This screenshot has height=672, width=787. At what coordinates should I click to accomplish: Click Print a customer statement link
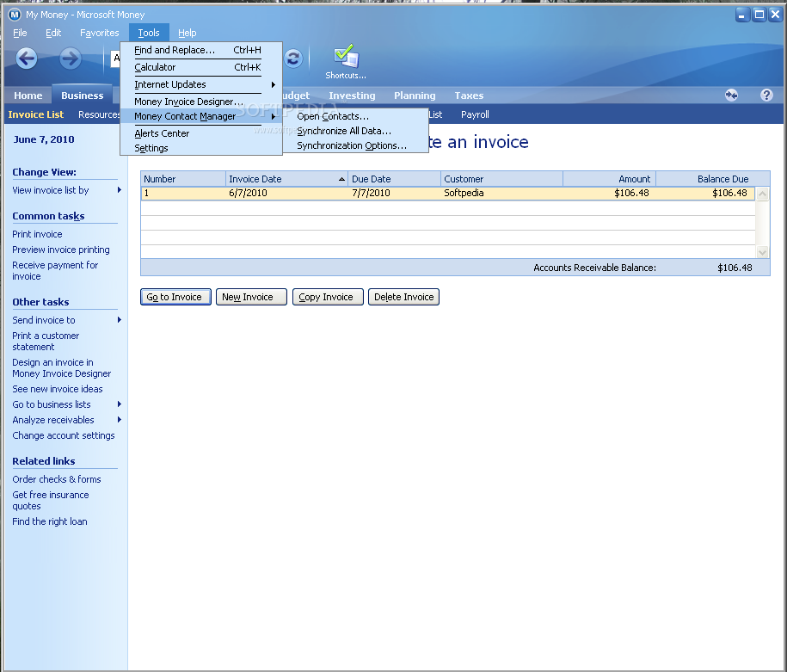pyautogui.click(x=46, y=341)
